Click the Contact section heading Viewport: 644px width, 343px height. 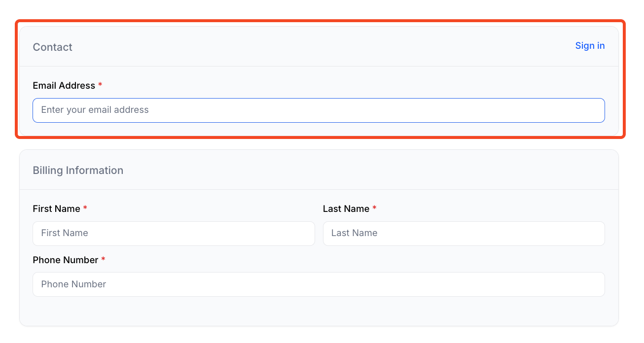click(x=52, y=47)
